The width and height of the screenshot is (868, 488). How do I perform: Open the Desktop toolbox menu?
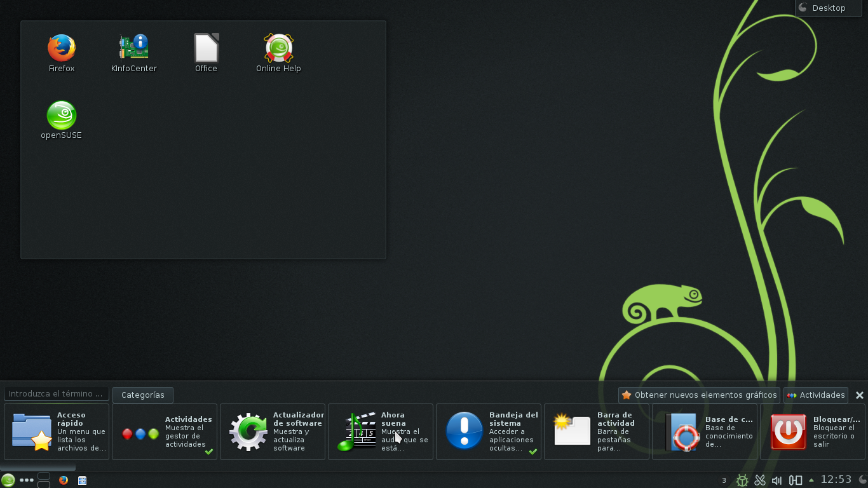(x=827, y=8)
